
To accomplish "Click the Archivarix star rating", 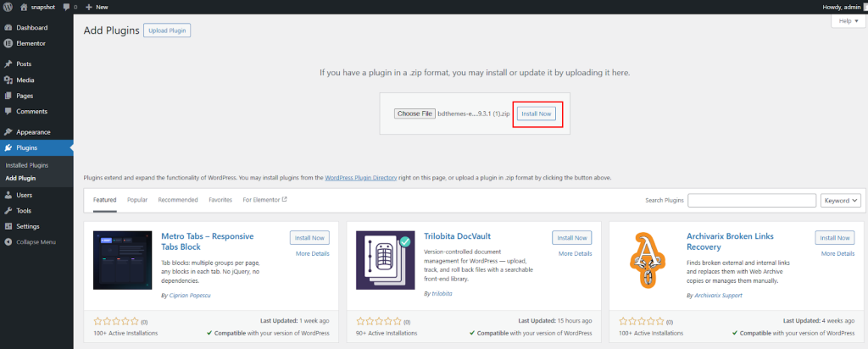I will (642, 321).
